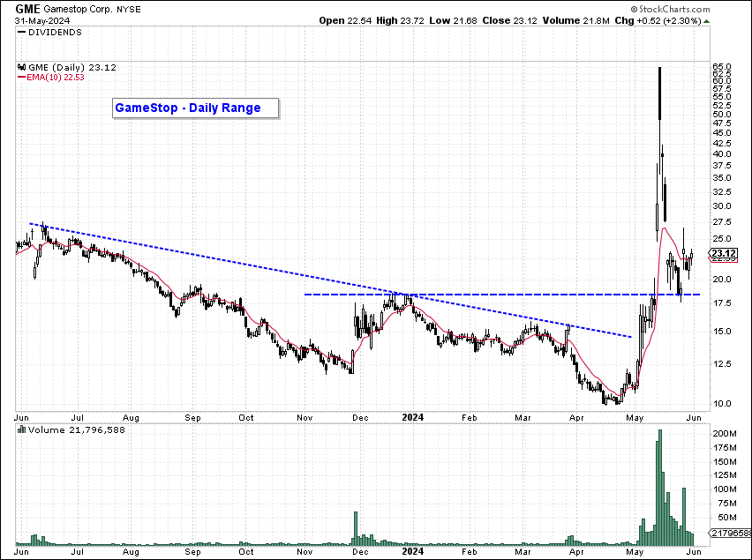Image resolution: width=752 pixels, height=560 pixels.
Task: Click the date '31-May-2024'
Action: (42, 21)
